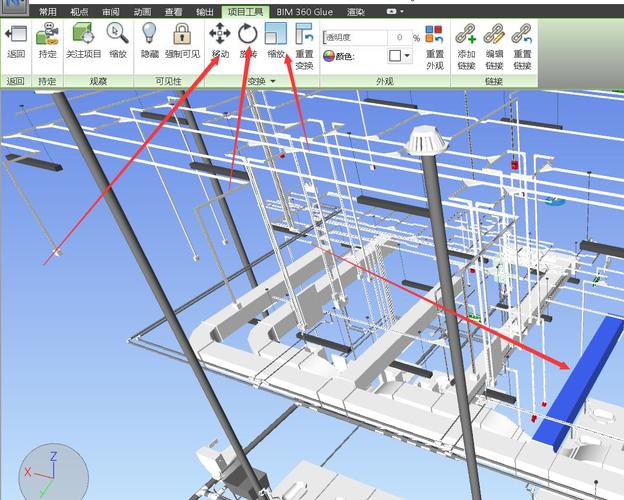This screenshot has width=624, height=500.
Task: Click the 外观 panel title
Action: click(x=384, y=81)
